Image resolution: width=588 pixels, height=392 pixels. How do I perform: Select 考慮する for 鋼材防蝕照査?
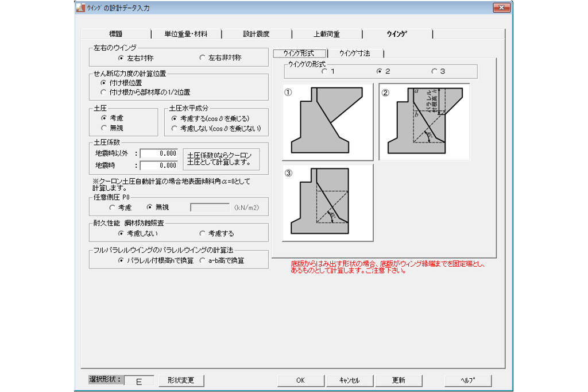(x=202, y=234)
